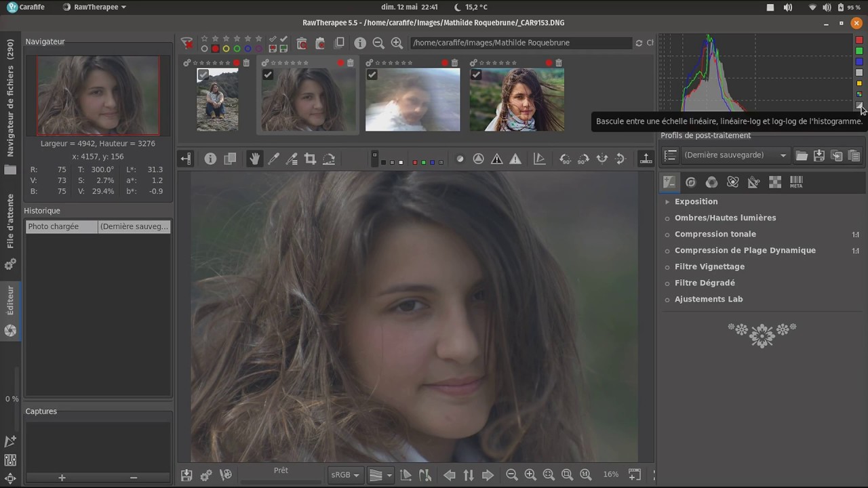This screenshot has width=868, height=488.
Task: Select the Straighten tool
Action: tap(329, 159)
